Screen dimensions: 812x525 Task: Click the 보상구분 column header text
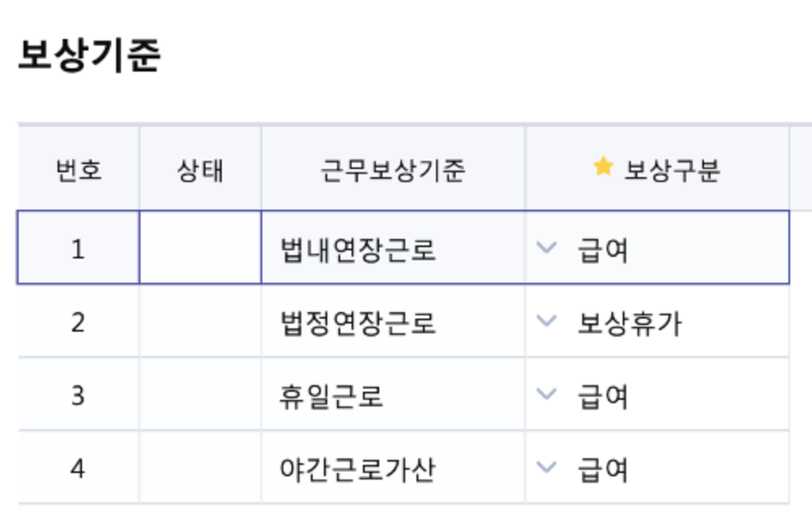(672, 171)
